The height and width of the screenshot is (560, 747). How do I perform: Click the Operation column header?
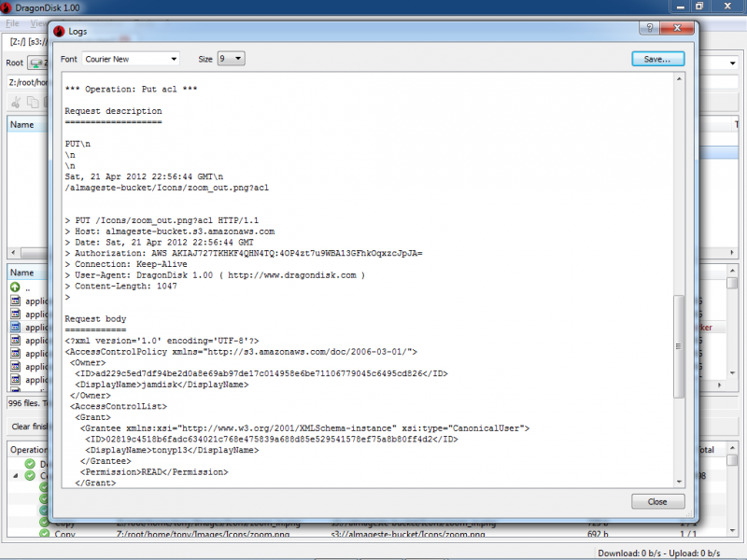(x=28, y=450)
